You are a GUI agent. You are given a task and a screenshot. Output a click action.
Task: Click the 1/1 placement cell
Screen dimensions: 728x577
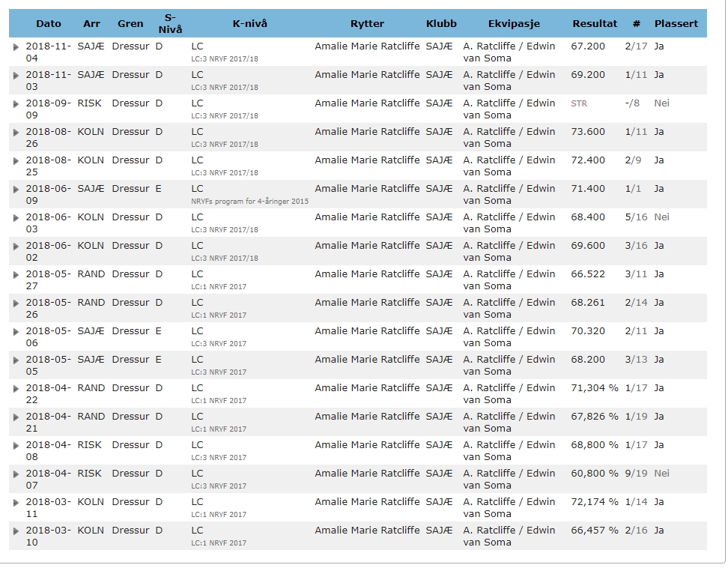click(633, 189)
